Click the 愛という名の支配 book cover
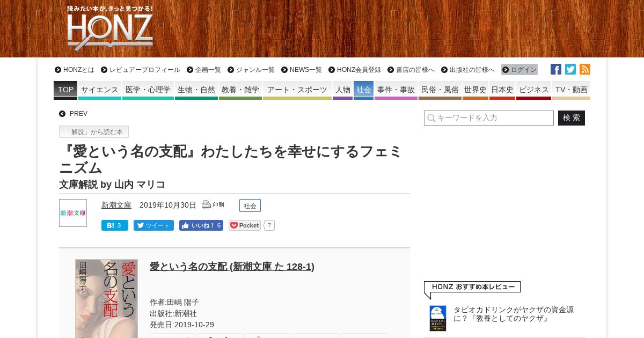This screenshot has height=338, width=644. (x=106, y=299)
